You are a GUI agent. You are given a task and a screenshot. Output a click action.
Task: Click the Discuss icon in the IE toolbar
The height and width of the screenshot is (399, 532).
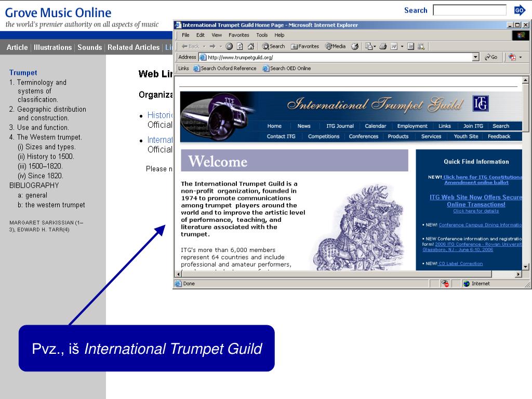point(410,46)
